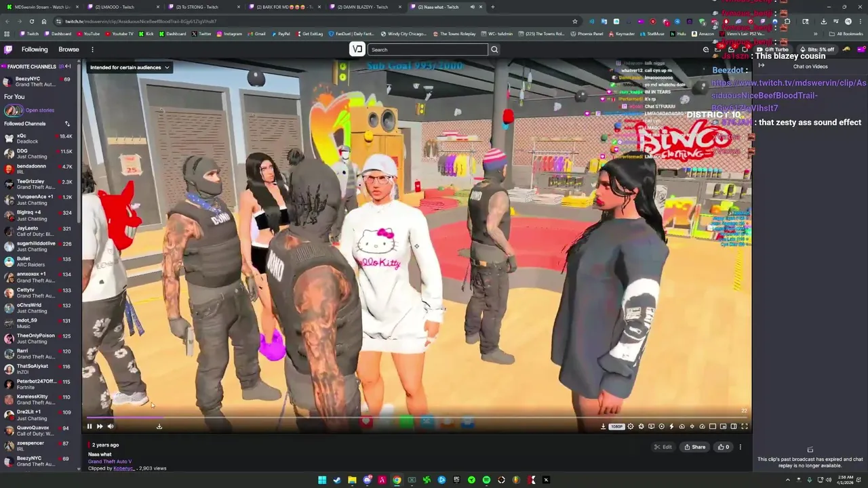Switch to MDSwervin Stream browser tab
Viewport: 868px width, 488px height.
coord(44,7)
